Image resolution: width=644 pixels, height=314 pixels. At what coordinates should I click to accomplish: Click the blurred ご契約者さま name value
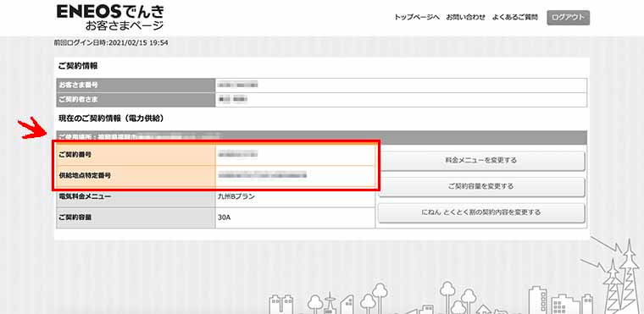click(233, 99)
